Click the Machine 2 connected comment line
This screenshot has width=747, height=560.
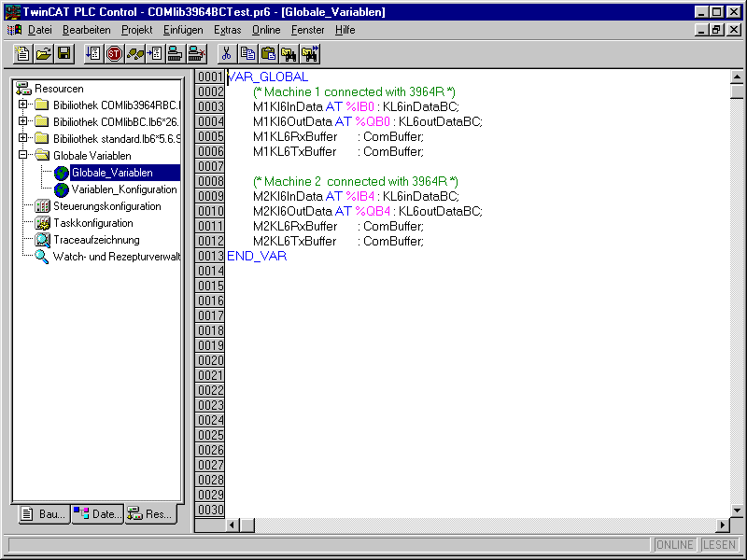356,181
